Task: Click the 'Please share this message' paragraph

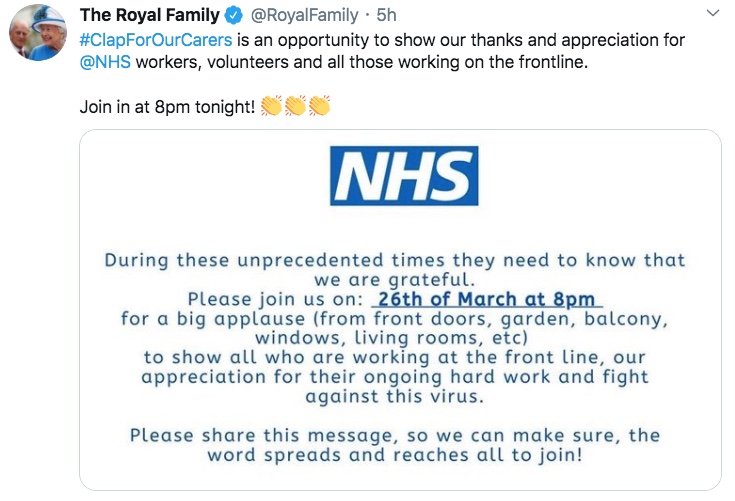Action: [x=395, y=445]
